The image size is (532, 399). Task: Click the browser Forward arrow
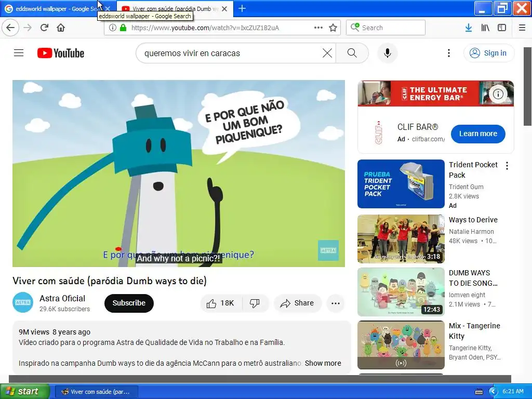(x=28, y=28)
